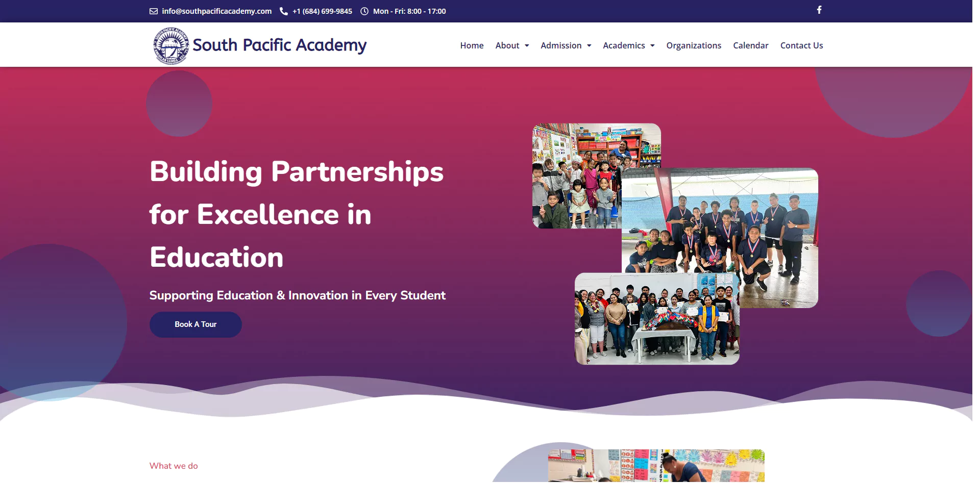Viewport: 980px width, 483px height.
Task: Open the Home menu item
Action: pyautogui.click(x=472, y=45)
